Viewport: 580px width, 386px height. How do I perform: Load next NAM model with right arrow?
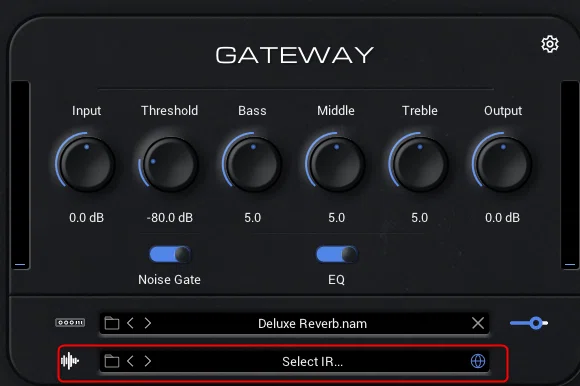pyautogui.click(x=148, y=323)
